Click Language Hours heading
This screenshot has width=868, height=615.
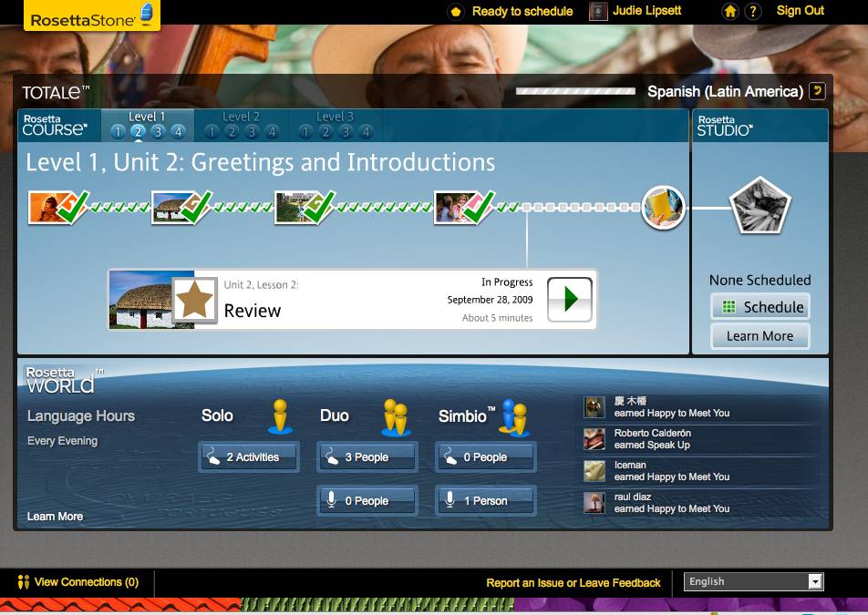[x=81, y=415]
